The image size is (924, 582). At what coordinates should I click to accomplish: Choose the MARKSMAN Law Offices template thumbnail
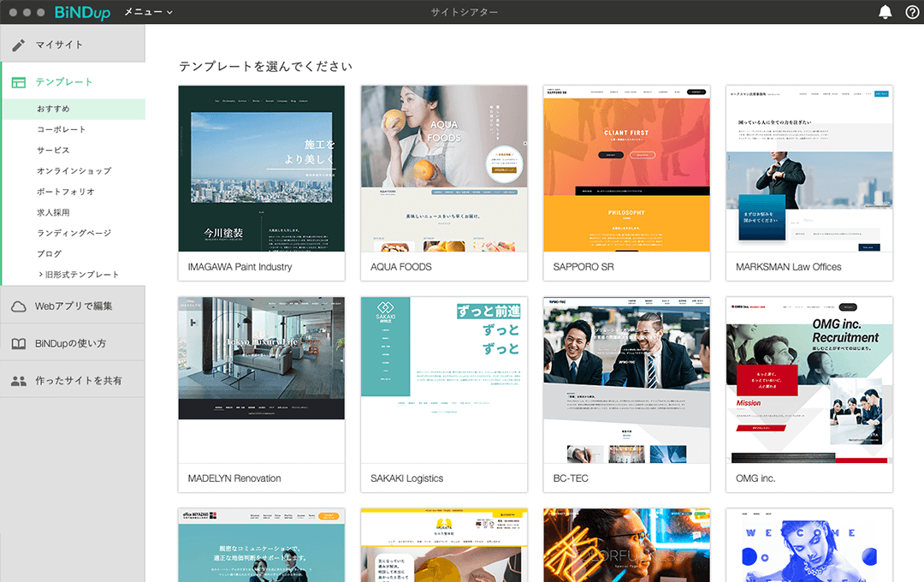(809, 169)
